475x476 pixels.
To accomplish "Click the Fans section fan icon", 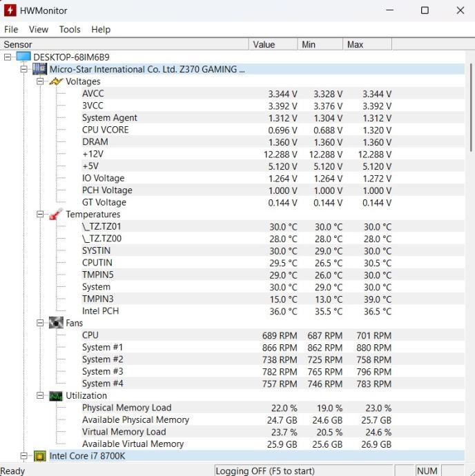I will pos(56,323).
